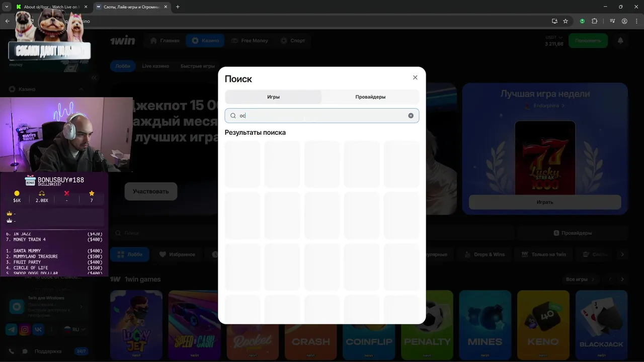The image size is (644, 362).
Task: Bookmark this page with the star icon
Action: pos(566,21)
